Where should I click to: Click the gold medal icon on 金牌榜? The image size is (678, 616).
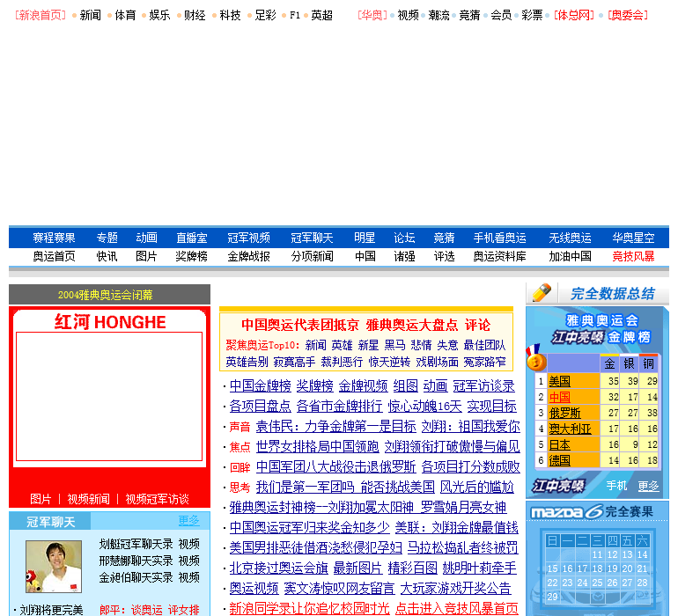pyautogui.click(x=535, y=358)
